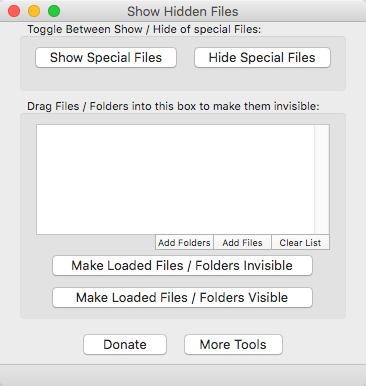This screenshot has height=386, width=366.
Task: Select the Hide Special Files button
Action: (x=262, y=58)
